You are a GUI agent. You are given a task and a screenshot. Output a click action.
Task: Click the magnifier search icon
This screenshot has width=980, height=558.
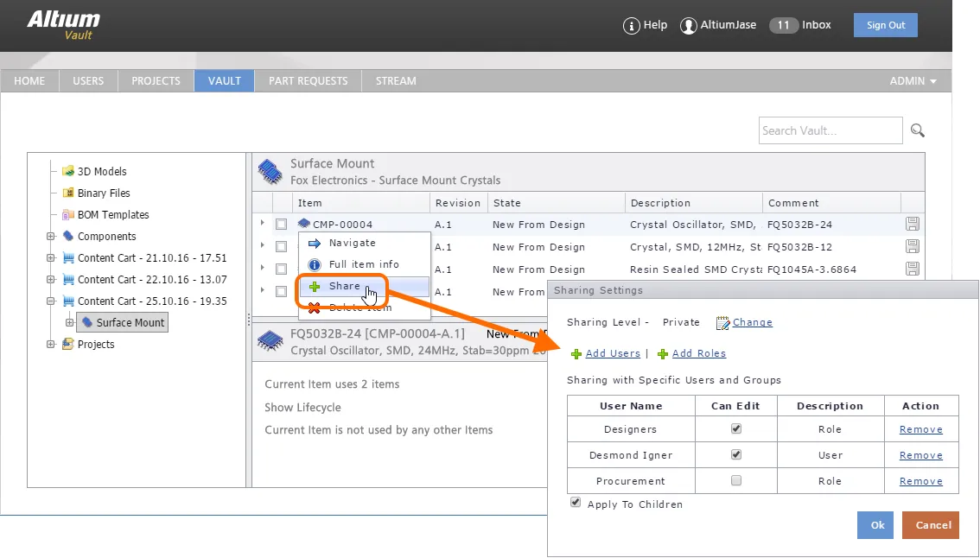[918, 130]
